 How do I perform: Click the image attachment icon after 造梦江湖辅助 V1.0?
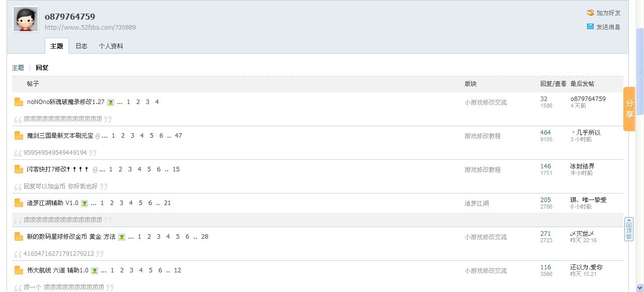85,203
